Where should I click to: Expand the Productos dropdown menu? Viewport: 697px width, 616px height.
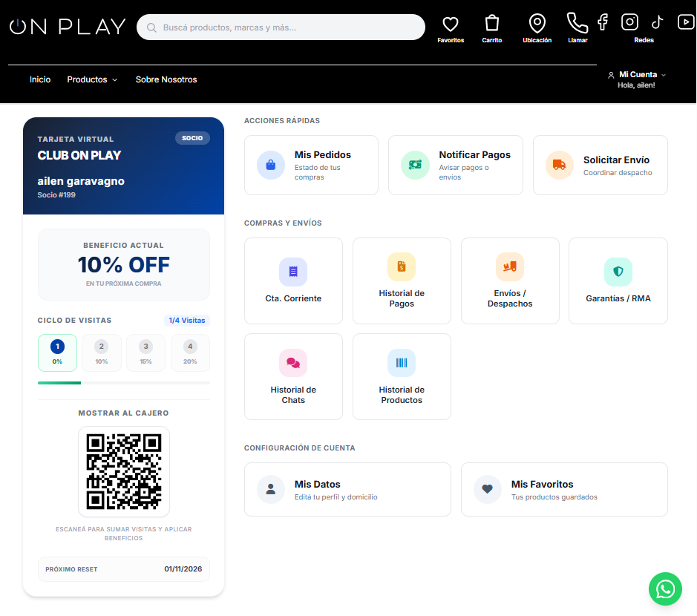click(x=92, y=79)
